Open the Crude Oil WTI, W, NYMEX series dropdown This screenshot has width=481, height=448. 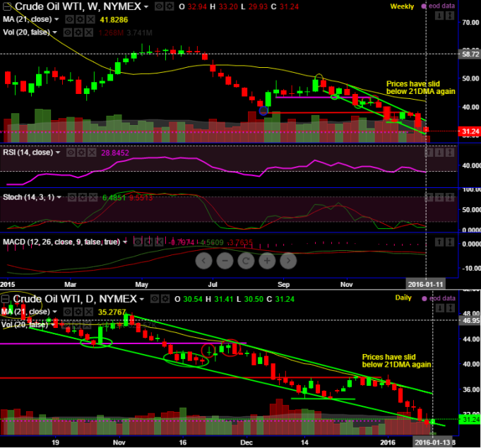tap(146, 7)
